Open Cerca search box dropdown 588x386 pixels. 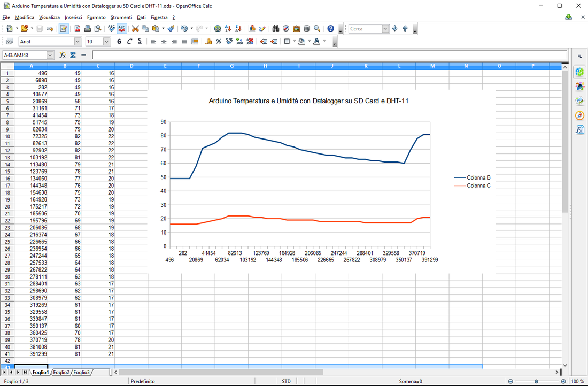pyautogui.click(x=385, y=28)
